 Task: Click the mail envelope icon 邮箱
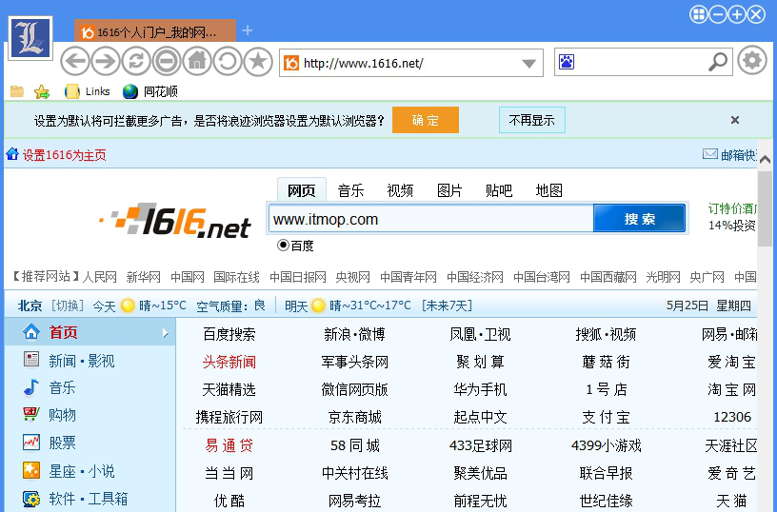(x=710, y=154)
